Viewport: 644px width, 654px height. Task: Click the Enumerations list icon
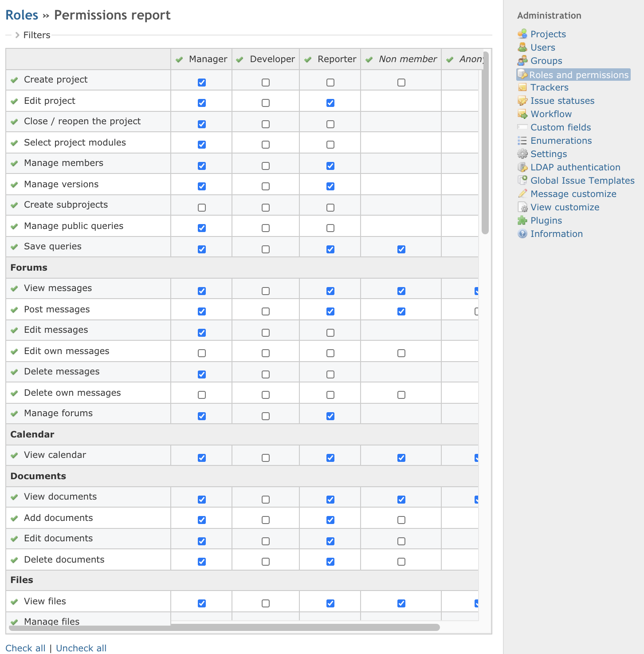click(x=522, y=140)
